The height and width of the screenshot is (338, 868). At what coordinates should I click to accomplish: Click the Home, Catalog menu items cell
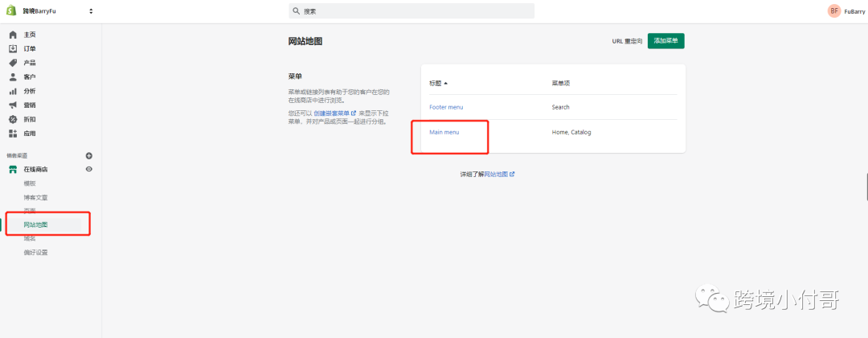(571, 133)
